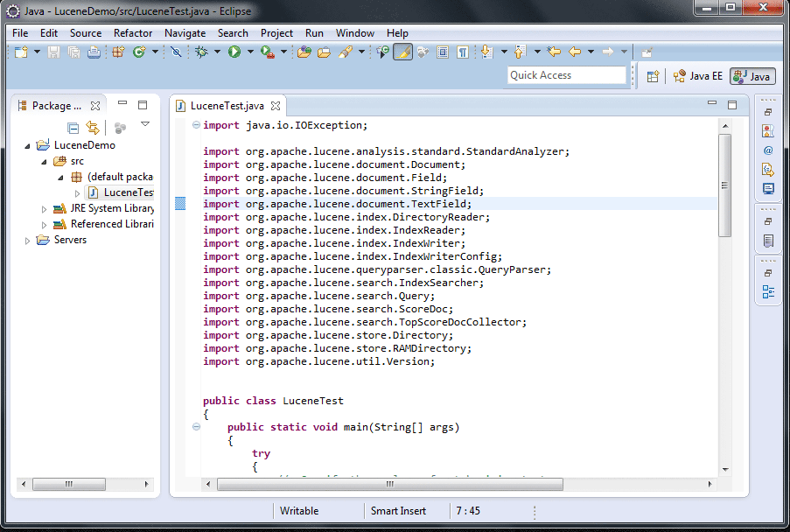Open the External Tools dropdown arrow
The image size is (790, 532).
tap(283, 52)
